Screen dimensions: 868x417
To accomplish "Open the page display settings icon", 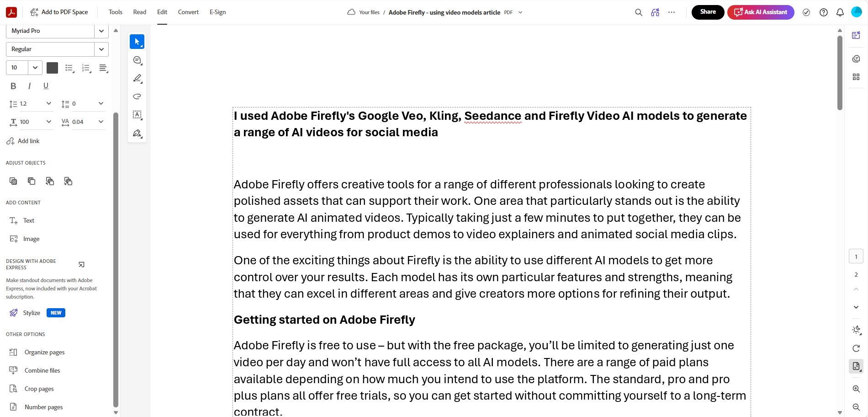I will click(856, 366).
